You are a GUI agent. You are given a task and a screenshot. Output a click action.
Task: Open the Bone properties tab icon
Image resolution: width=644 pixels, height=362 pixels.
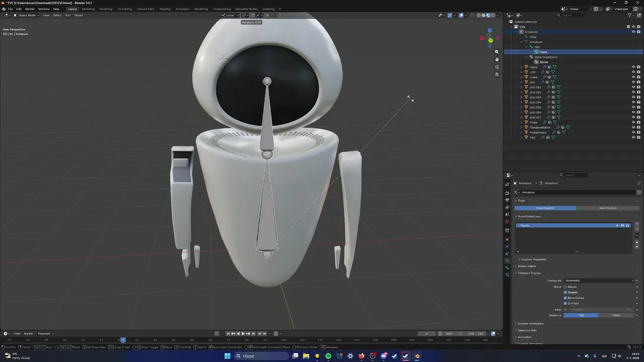click(507, 267)
